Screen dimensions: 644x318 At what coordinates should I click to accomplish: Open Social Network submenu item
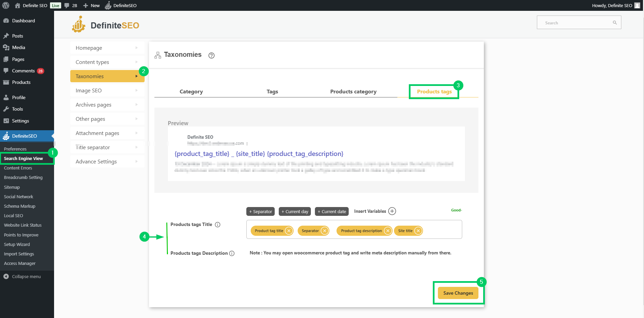click(x=19, y=197)
